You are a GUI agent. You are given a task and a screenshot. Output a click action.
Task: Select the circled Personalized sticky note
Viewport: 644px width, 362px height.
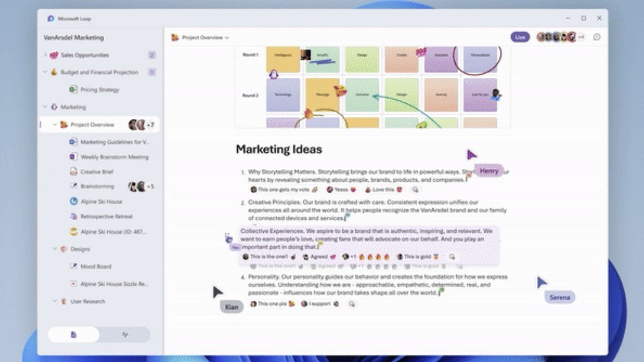(480, 59)
